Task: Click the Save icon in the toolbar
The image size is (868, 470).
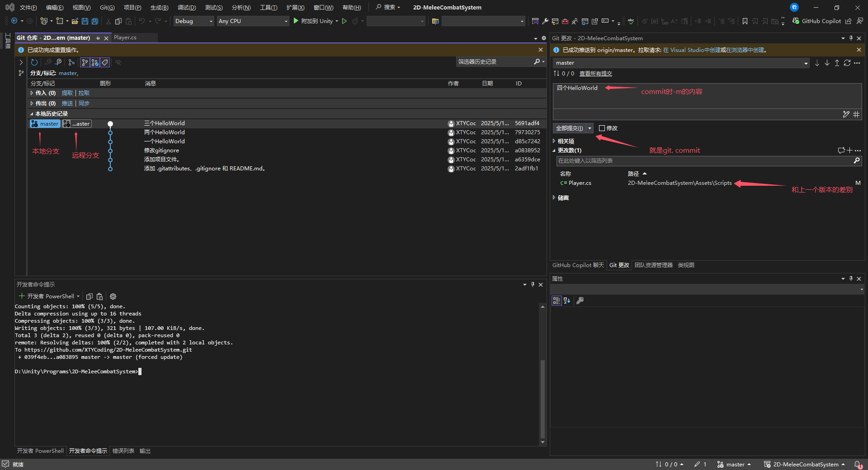Action: (x=85, y=21)
